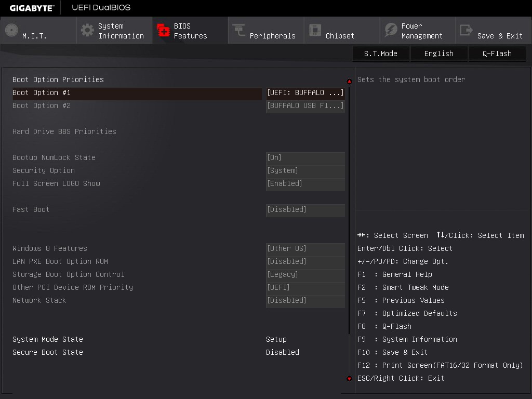This screenshot has height=399, width=532.
Task: Change Full Screen LOGO Show value
Action: [x=305, y=183]
